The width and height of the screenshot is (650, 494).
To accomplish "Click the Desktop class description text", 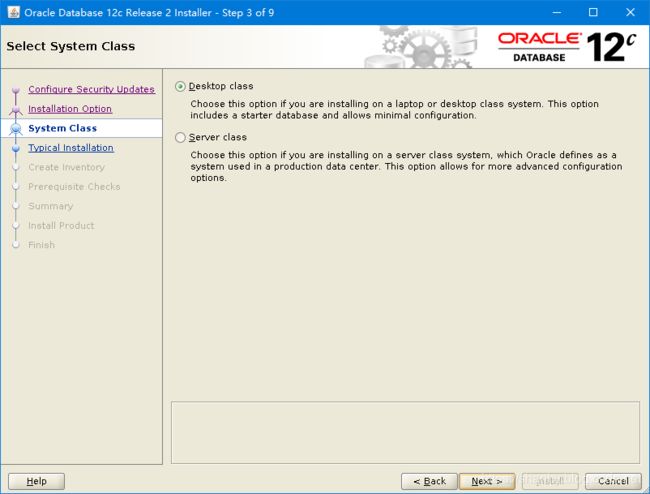I will [x=394, y=109].
